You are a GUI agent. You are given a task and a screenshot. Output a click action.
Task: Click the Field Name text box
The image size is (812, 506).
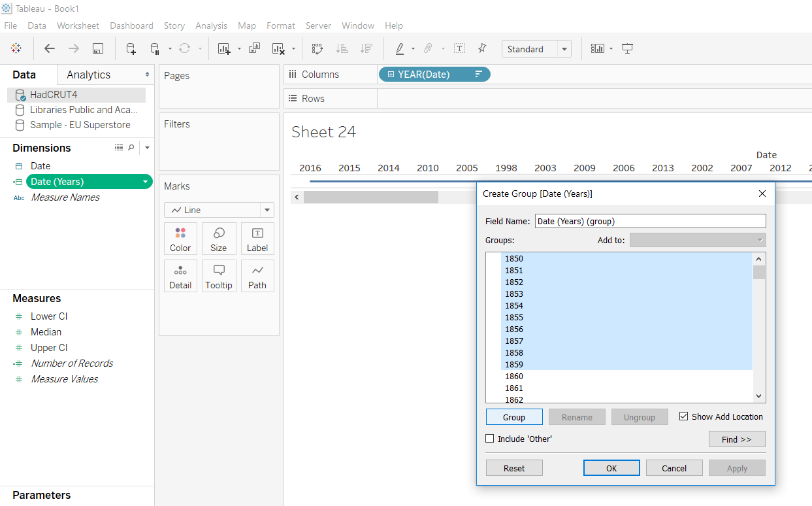(x=650, y=221)
